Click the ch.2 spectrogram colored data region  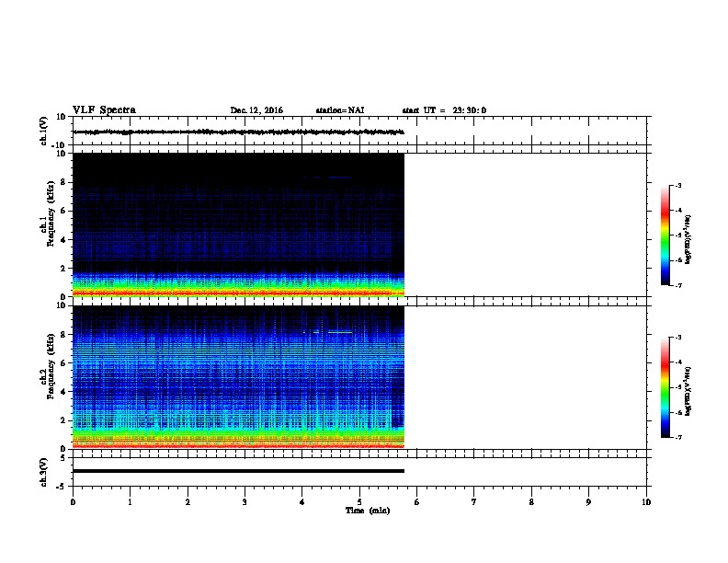238,377
